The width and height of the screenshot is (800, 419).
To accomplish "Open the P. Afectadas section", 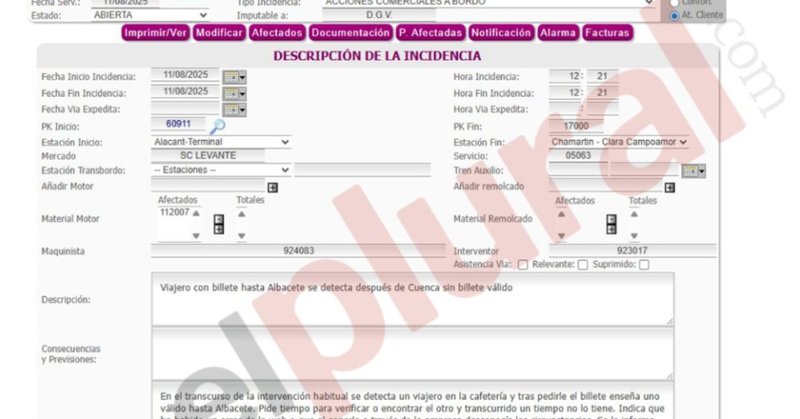I will 431,33.
